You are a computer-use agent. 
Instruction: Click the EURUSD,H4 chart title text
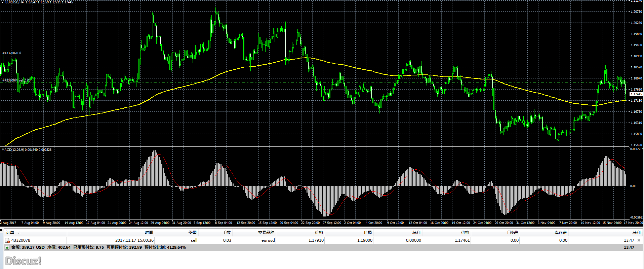click(x=14, y=2)
